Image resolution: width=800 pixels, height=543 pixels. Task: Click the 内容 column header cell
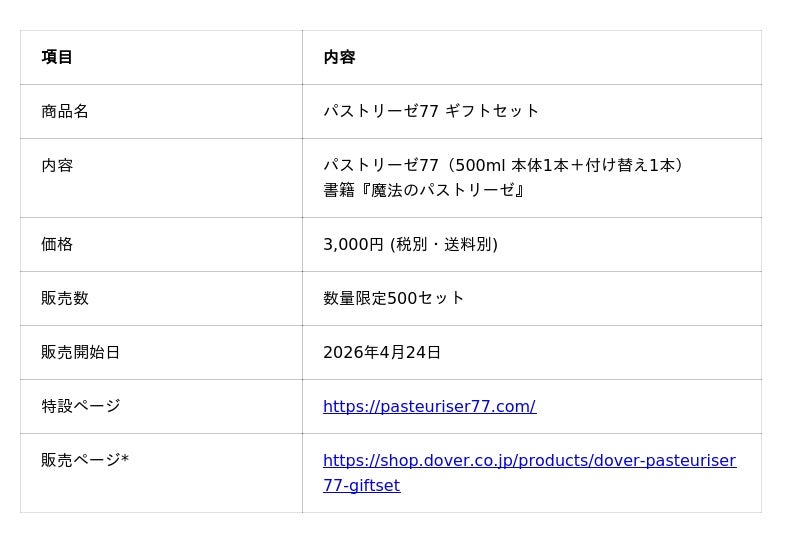(339, 57)
